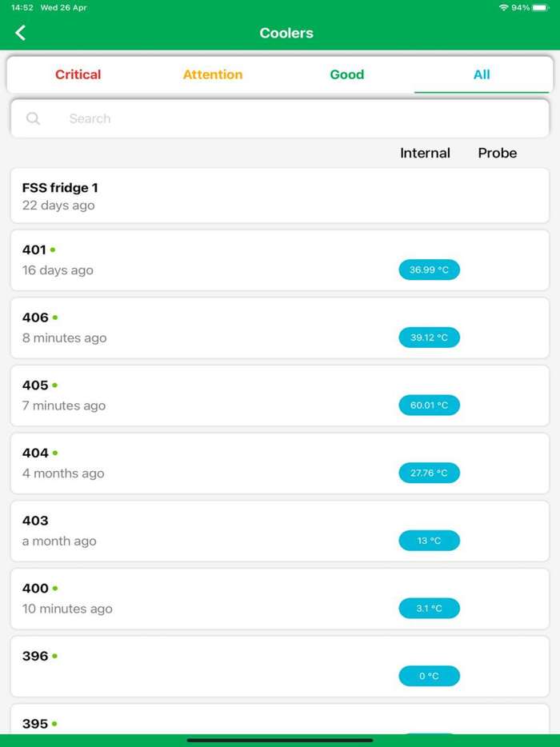Tap green status dot beside 406
Image resolution: width=560 pixels, height=747 pixels.
(x=55, y=318)
